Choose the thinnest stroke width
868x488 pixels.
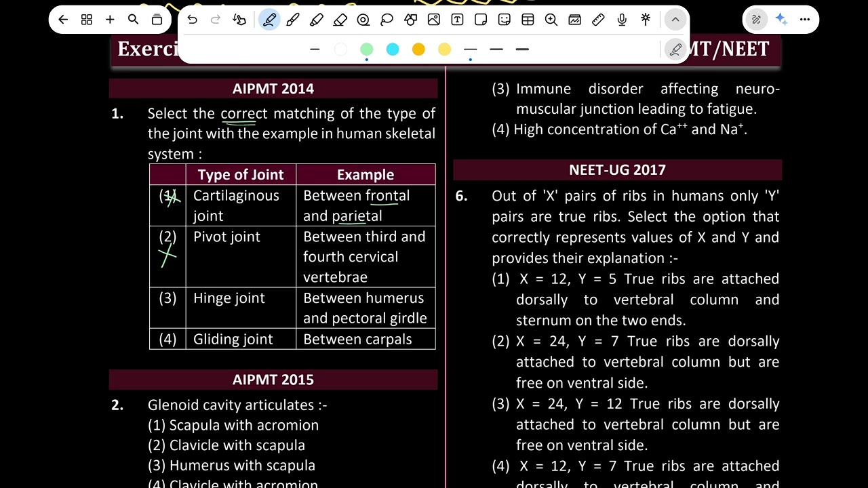tap(471, 49)
